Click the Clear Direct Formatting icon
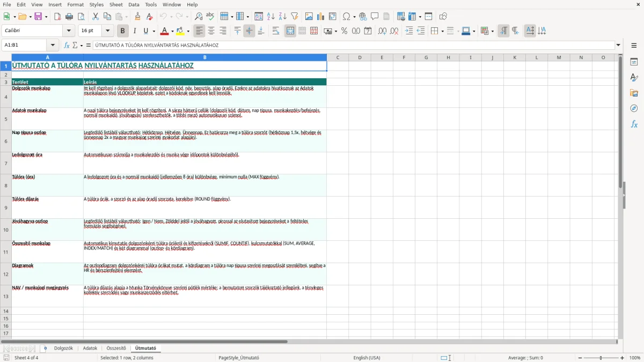644x362 pixels. pos(150,17)
